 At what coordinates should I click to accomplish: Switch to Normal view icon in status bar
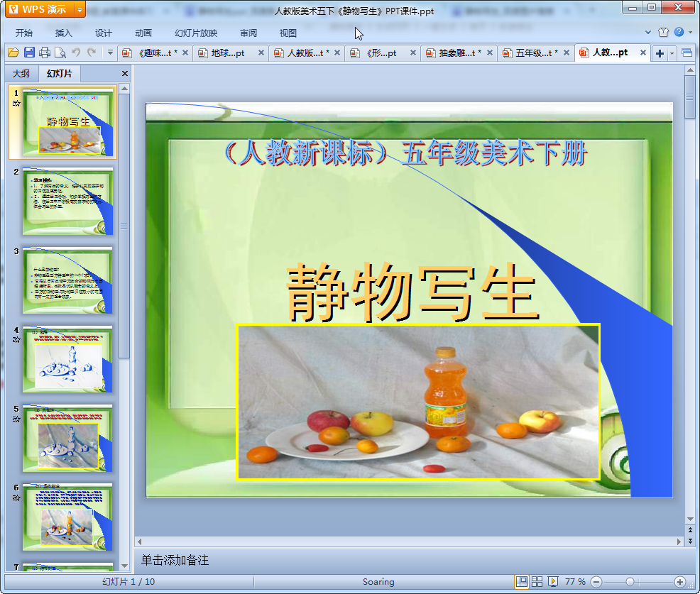tap(521, 581)
